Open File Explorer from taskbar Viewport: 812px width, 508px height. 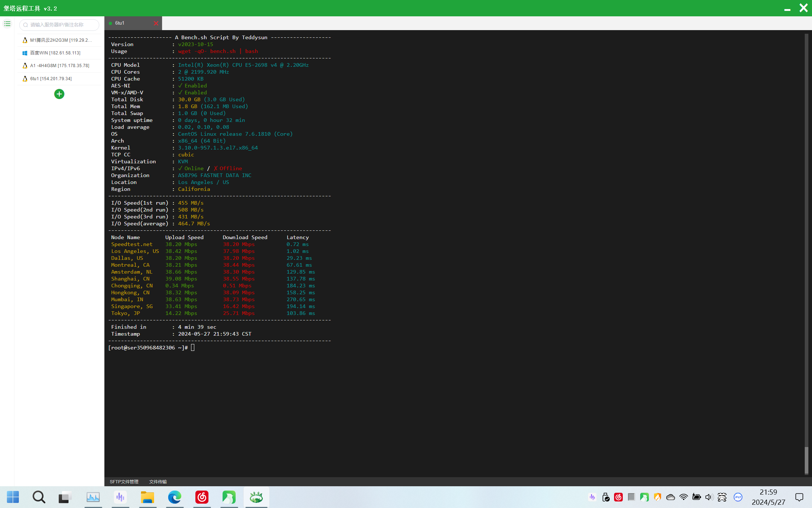pyautogui.click(x=148, y=497)
